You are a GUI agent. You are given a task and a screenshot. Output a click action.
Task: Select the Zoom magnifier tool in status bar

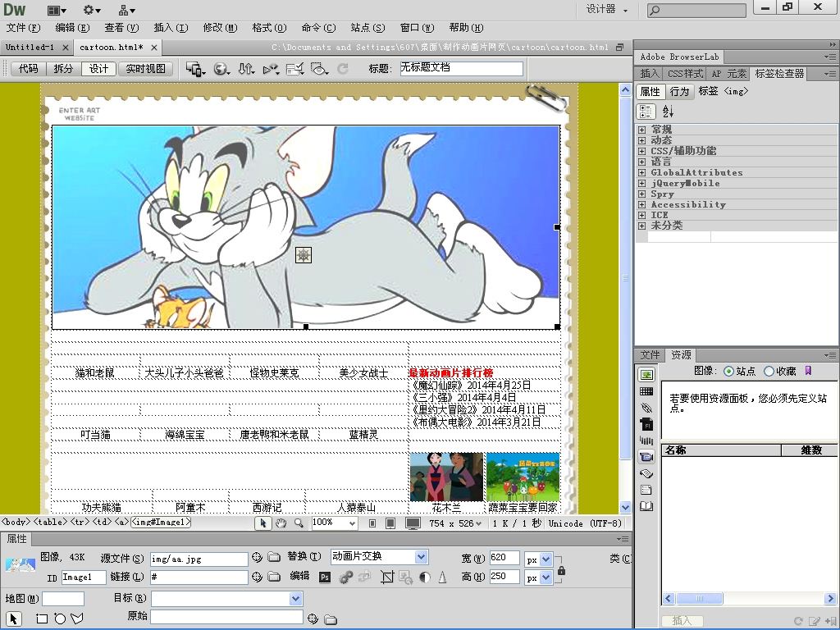pos(299,523)
